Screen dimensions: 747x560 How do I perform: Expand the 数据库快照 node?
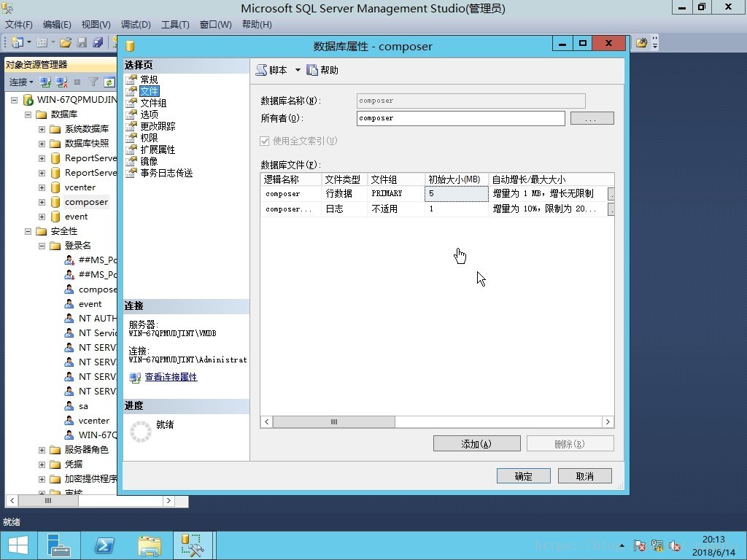[x=42, y=144]
